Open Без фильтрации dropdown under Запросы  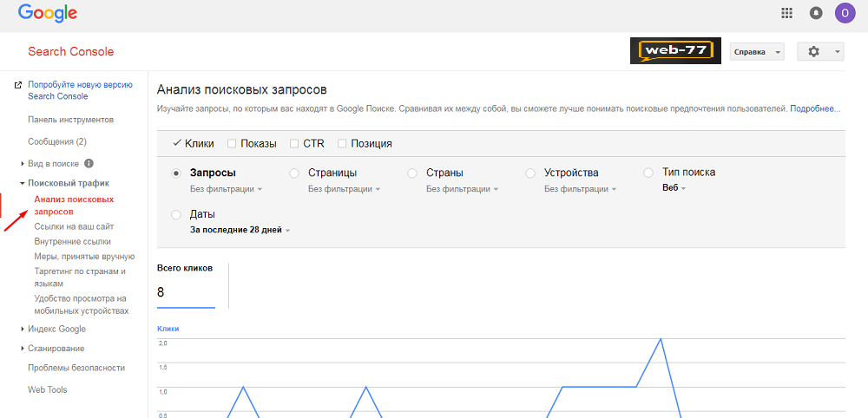[x=226, y=189]
